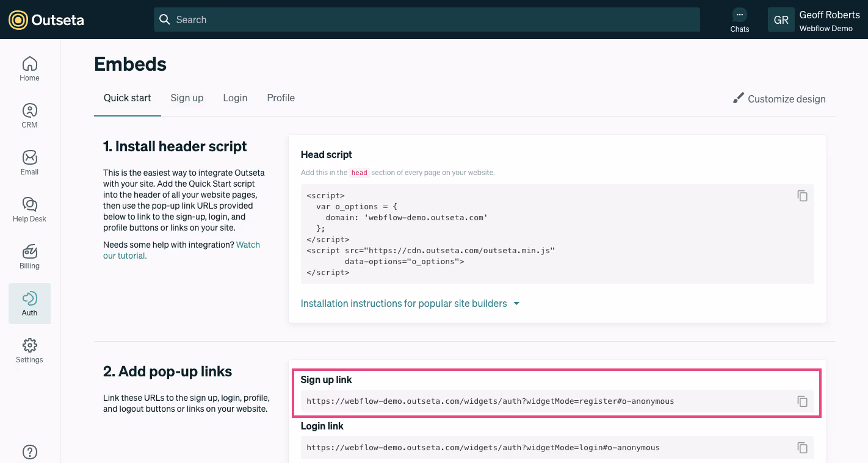Click the Geoff Roberts account name
The image size is (868, 463).
tap(830, 15)
